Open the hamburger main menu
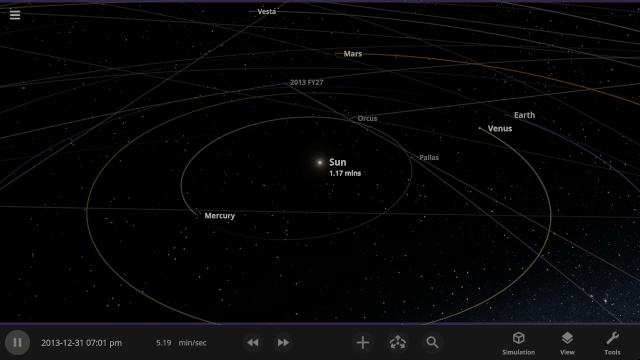Viewport: 640px width, 360px height. click(15, 15)
